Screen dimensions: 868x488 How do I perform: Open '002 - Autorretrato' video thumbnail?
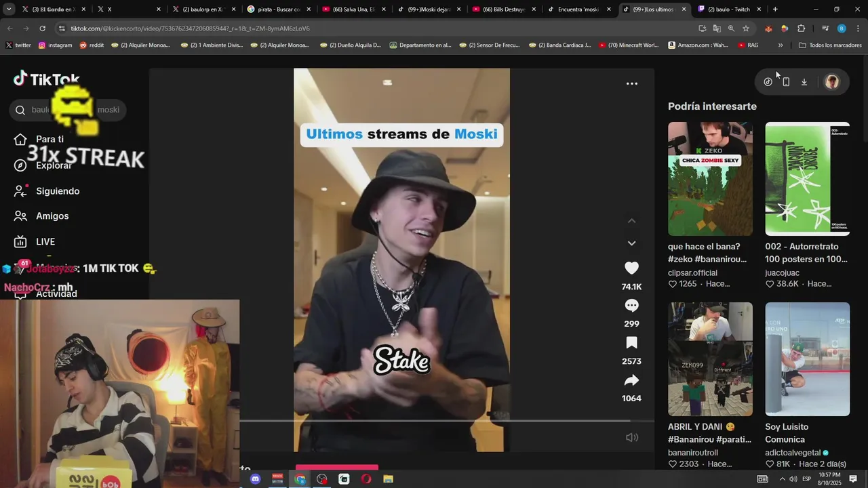[807, 179]
